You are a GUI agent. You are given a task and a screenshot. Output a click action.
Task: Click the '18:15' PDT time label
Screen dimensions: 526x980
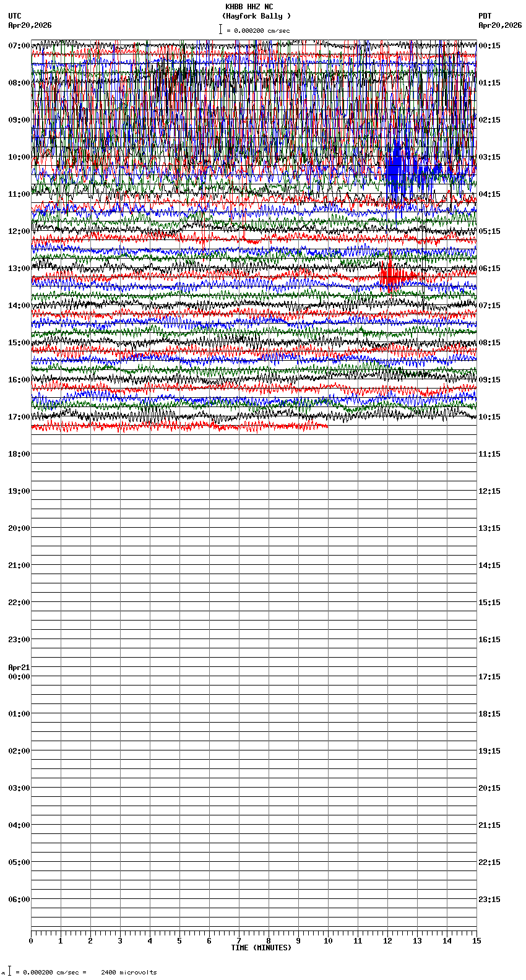(489, 714)
